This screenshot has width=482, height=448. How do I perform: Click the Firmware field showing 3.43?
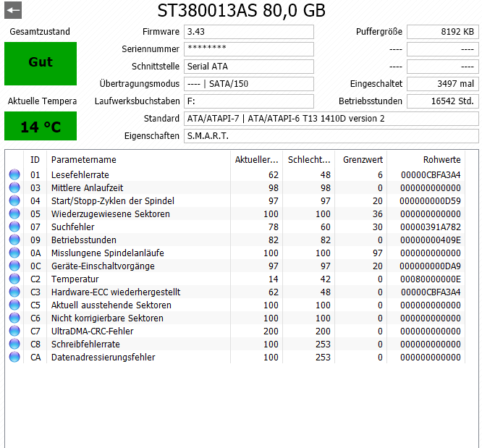pyautogui.click(x=249, y=32)
